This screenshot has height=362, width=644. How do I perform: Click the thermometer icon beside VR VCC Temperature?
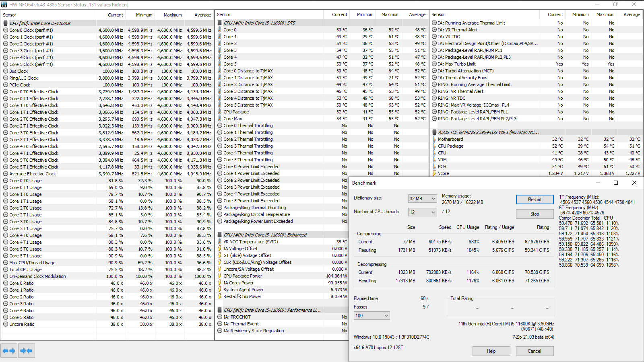click(x=220, y=242)
